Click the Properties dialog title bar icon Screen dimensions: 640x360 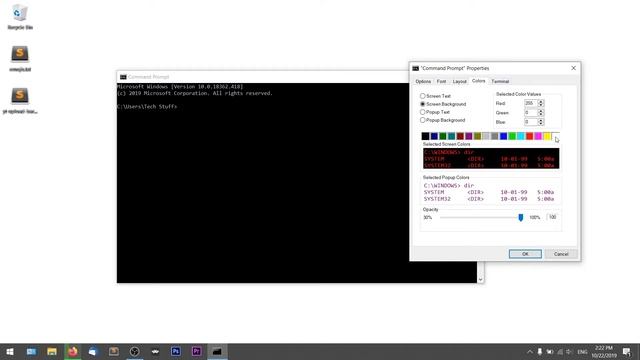pyautogui.click(x=416, y=68)
